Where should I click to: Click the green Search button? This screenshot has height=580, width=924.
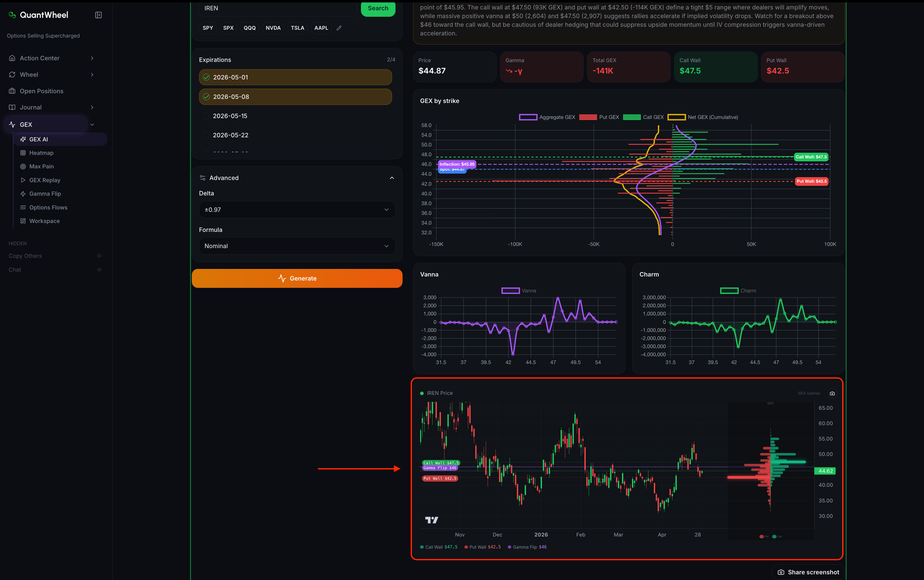click(x=378, y=8)
